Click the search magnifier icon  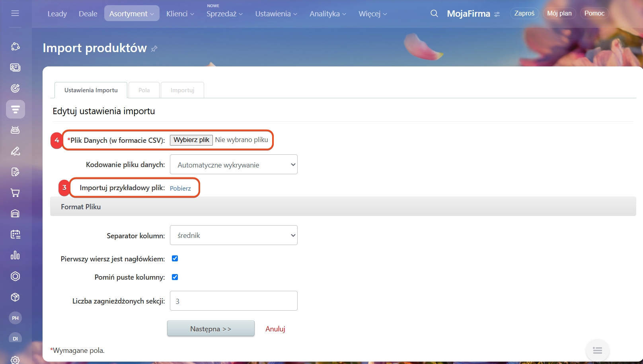click(434, 14)
